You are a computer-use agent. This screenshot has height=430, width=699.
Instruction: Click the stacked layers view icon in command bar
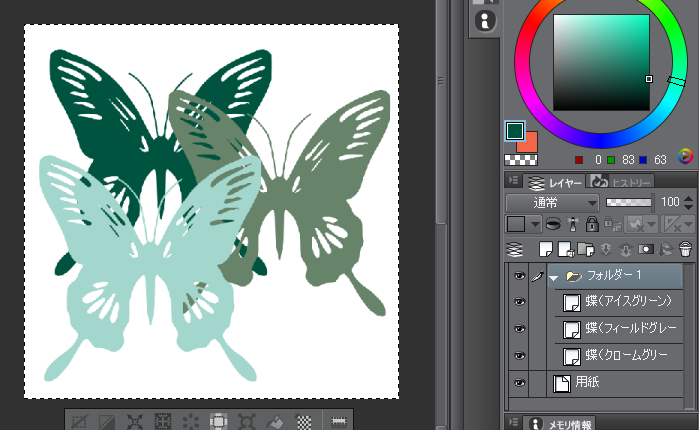[x=515, y=250]
